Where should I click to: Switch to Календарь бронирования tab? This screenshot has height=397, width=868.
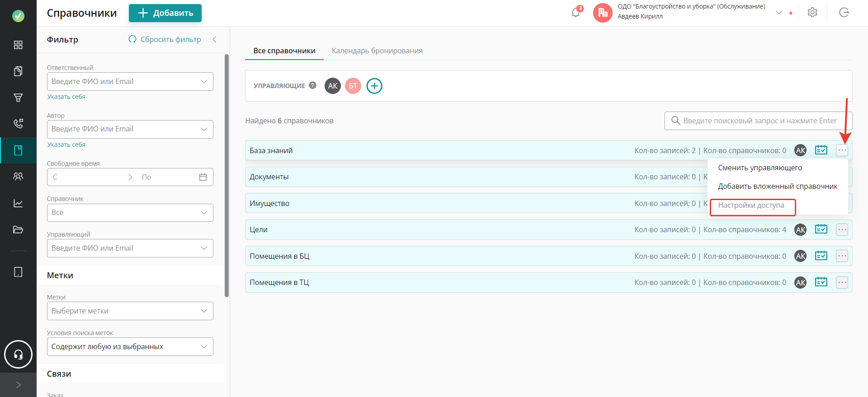coord(377,51)
